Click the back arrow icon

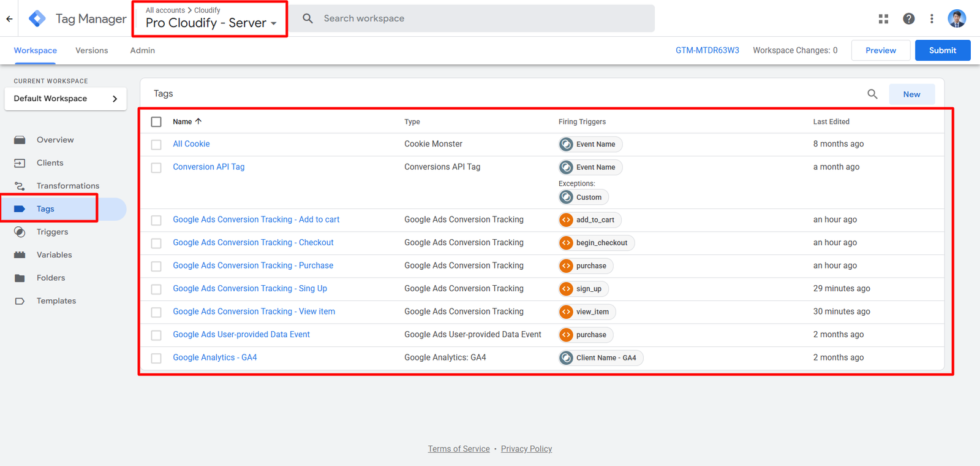[9, 19]
